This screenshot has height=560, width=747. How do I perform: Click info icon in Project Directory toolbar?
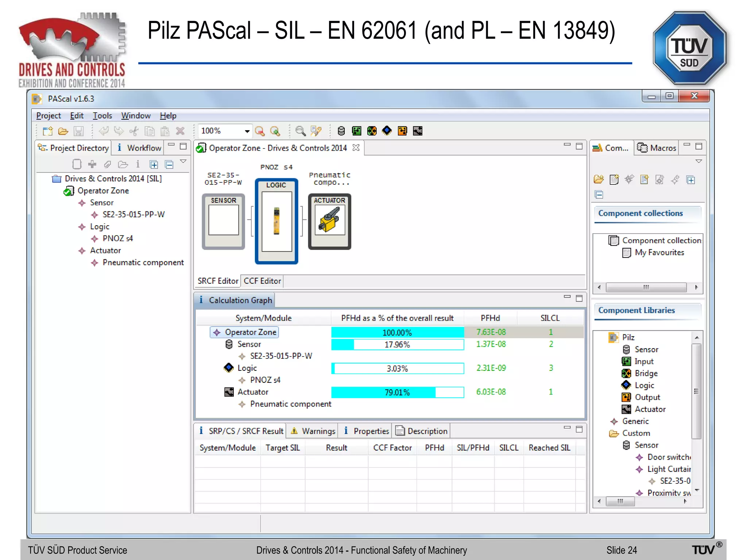[138, 164]
